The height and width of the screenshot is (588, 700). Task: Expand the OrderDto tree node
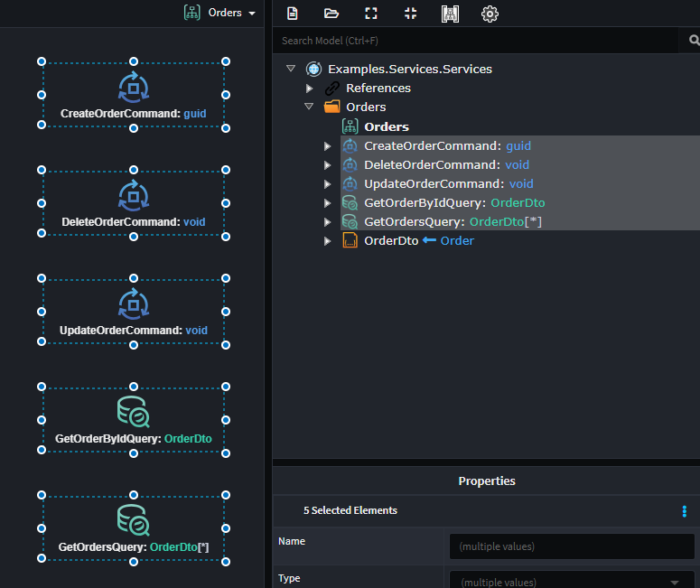pyautogui.click(x=327, y=241)
